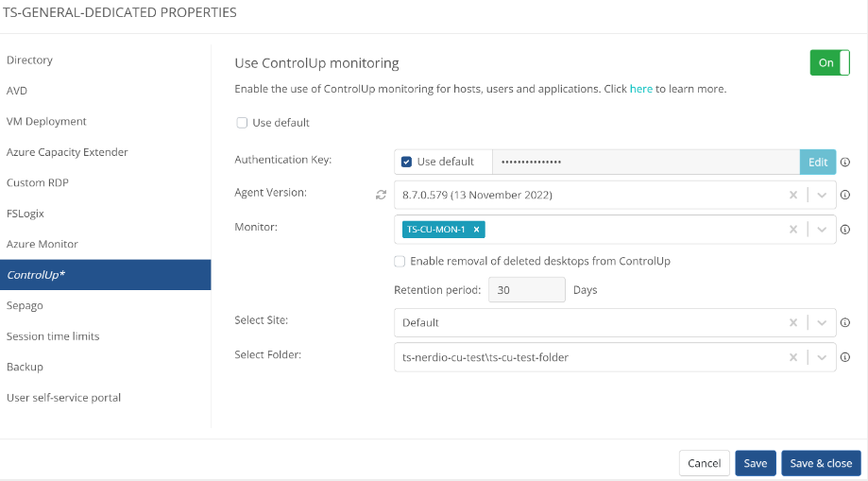The image size is (868, 481).
Task: Click the refresh icon beside Agent Version
Action: click(x=381, y=195)
